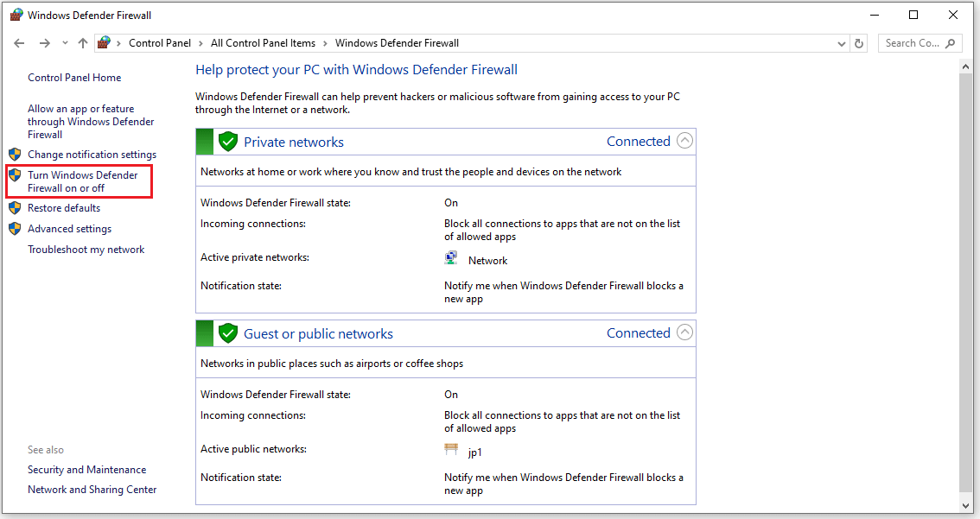980x519 pixels.
Task: Navigate to Control Panel via the breadcrumb
Action: pos(160,42)
